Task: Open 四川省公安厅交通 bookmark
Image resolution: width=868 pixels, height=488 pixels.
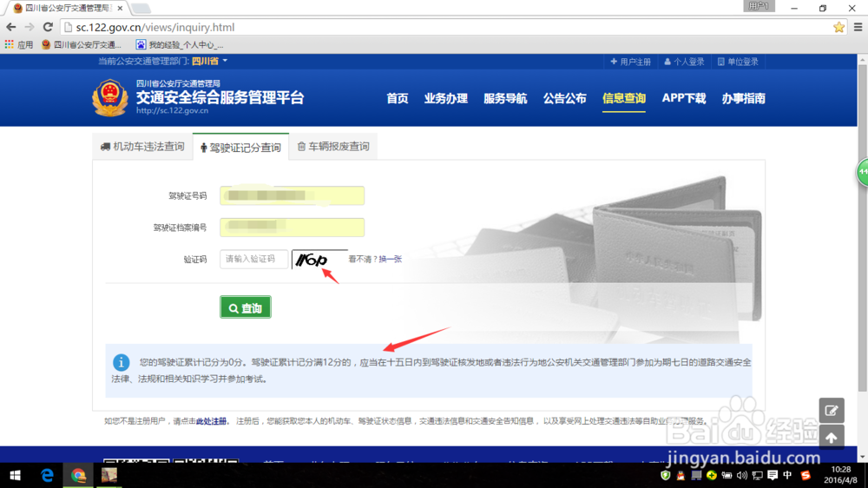Action: 82,45
